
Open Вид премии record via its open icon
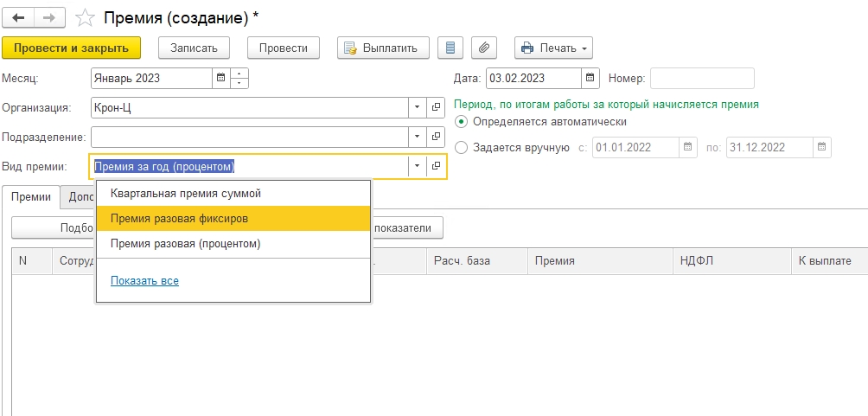(437, 166)
